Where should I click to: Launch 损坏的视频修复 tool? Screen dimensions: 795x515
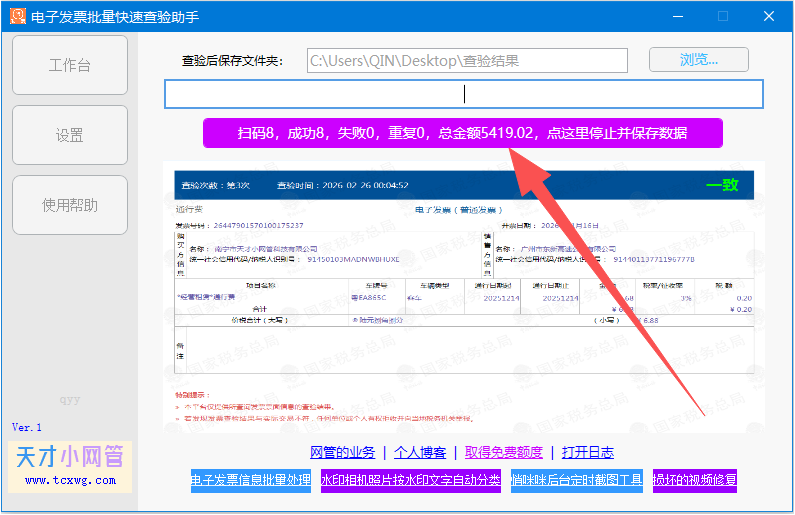point(695,480)
